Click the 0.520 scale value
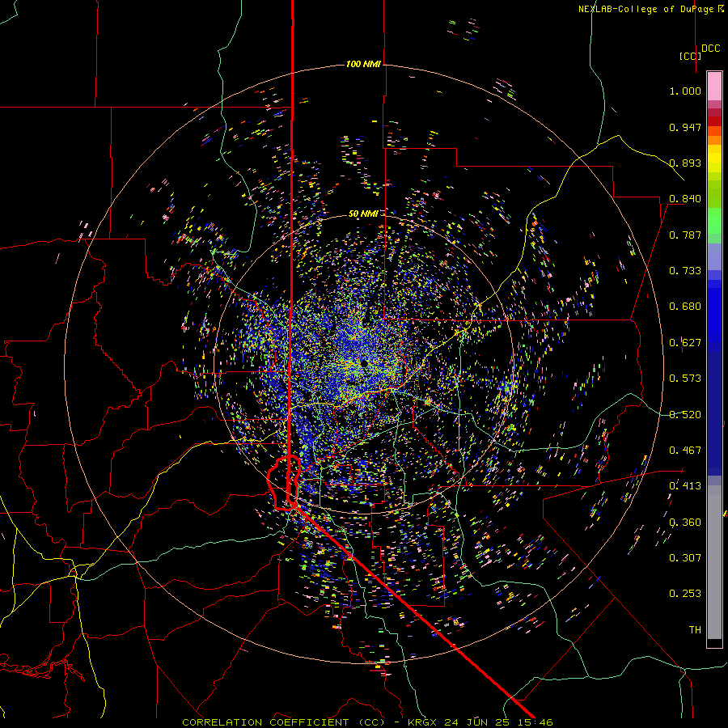 685,415
